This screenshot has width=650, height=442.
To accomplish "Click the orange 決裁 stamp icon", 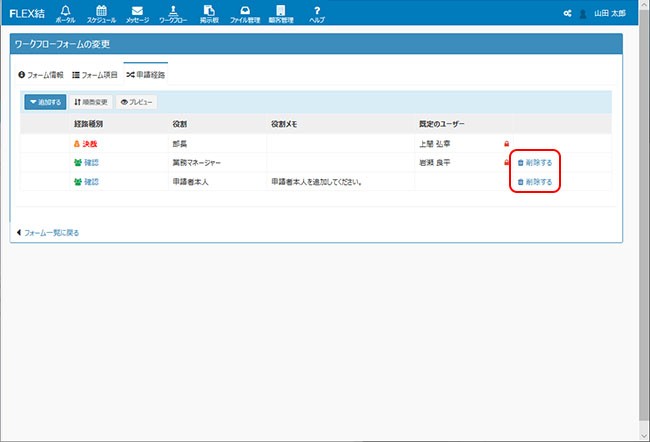I will 77,144.
